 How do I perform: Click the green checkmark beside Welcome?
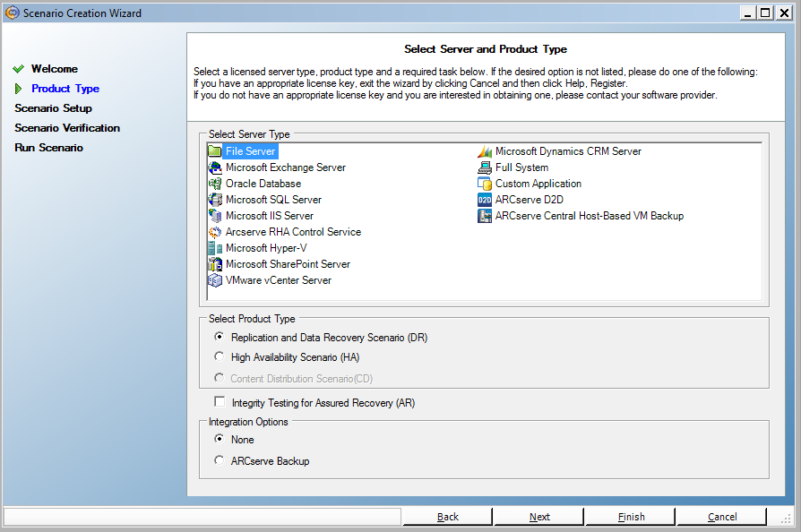(19, 69)
